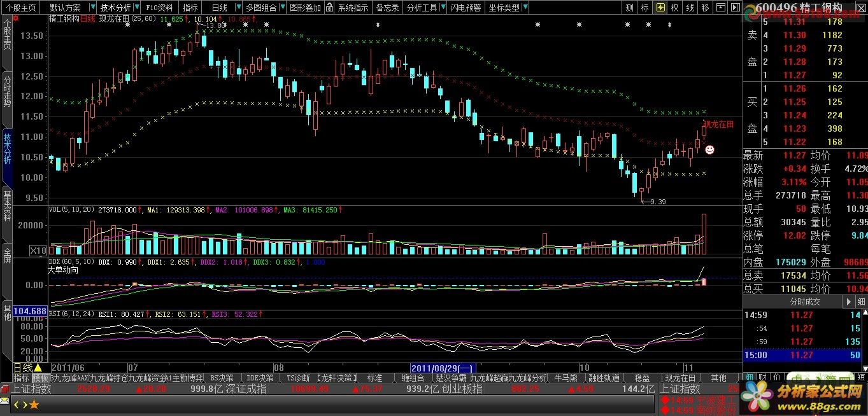The height and width of the screenshot is (416, 868).
Task: Click the 线 icon at top right
Action: click(690, 8)
